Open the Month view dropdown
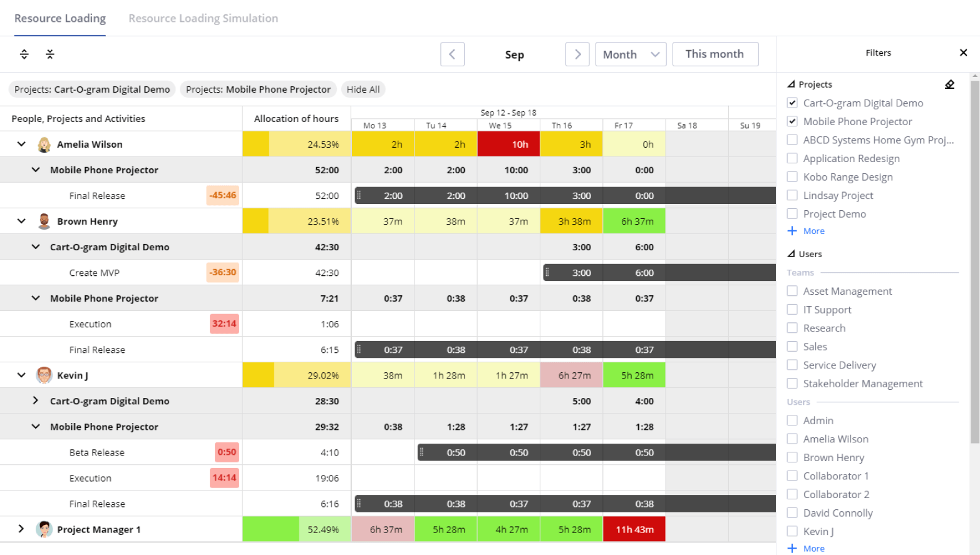 click(x=630, y=54)
